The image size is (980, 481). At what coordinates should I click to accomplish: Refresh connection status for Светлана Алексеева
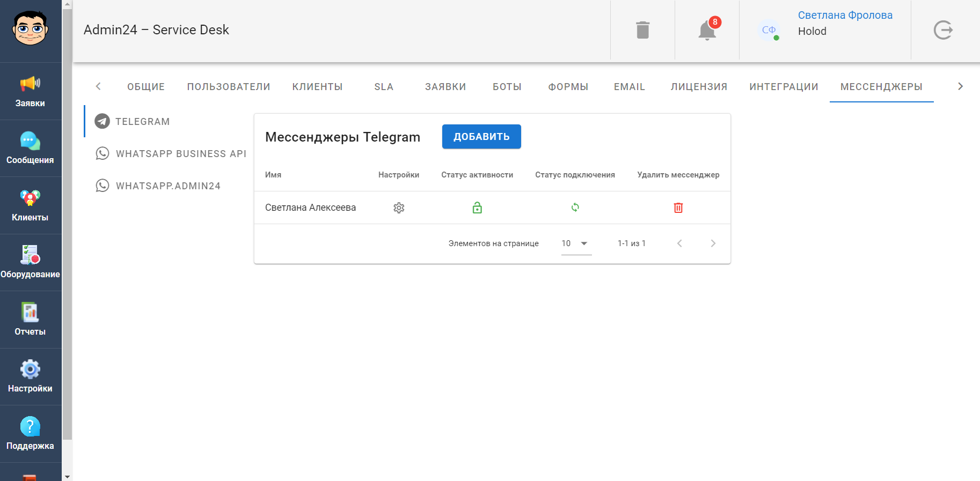pyautogui.click(x=575, y=208)
